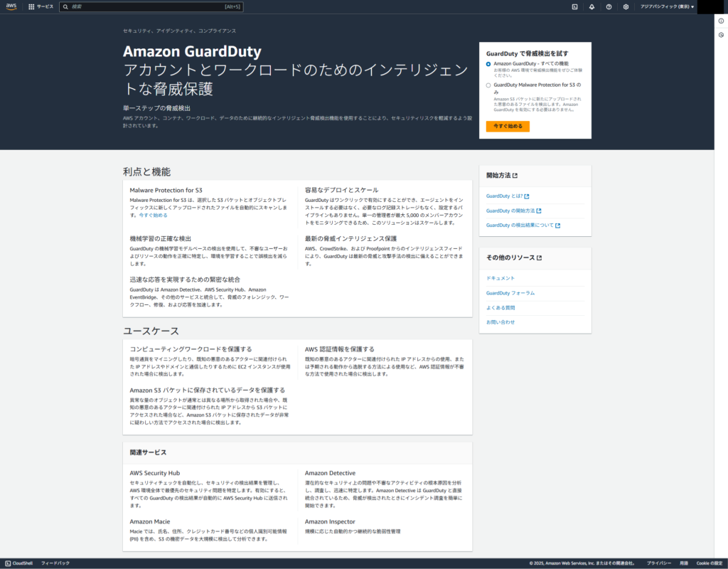Screen dimensions: 728x569
Task: Click external icon next to GuardDuty の開始方法
Action: (x=539, y=211)
